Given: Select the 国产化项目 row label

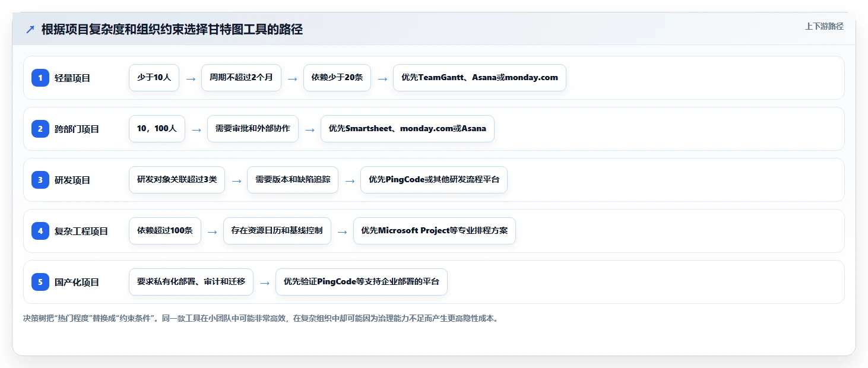Looking at the screenshot, I should click(77, 282).
